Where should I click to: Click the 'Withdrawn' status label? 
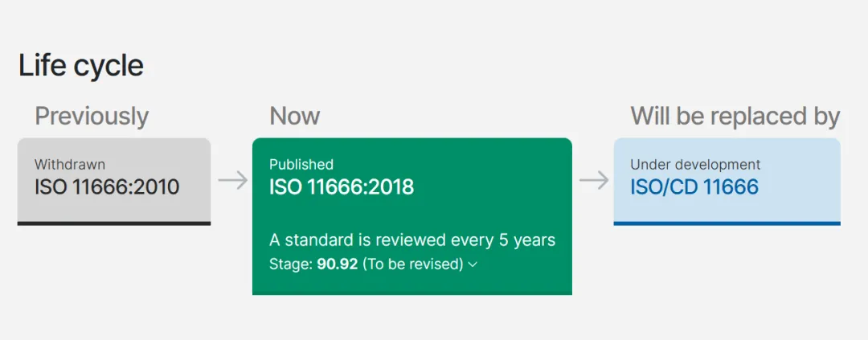[x=70, y=165]
